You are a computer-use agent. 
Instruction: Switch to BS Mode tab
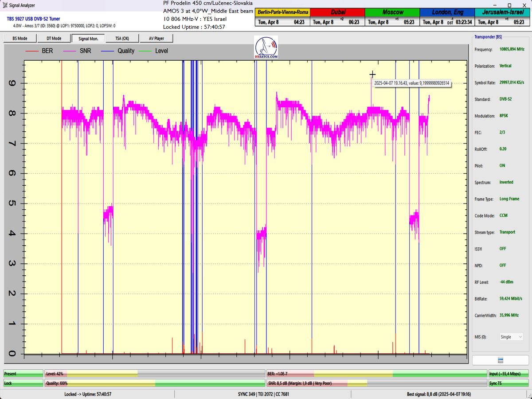pos(19,39)
